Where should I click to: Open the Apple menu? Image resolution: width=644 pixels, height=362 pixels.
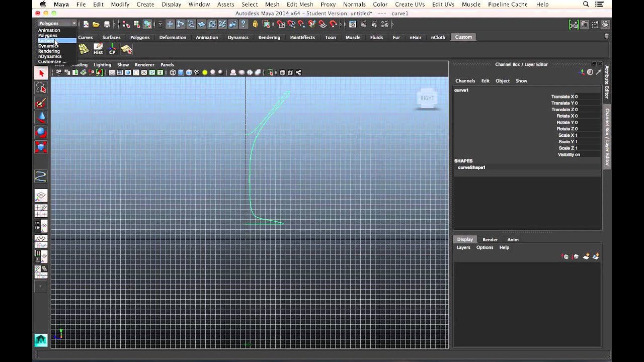[43, 5]
